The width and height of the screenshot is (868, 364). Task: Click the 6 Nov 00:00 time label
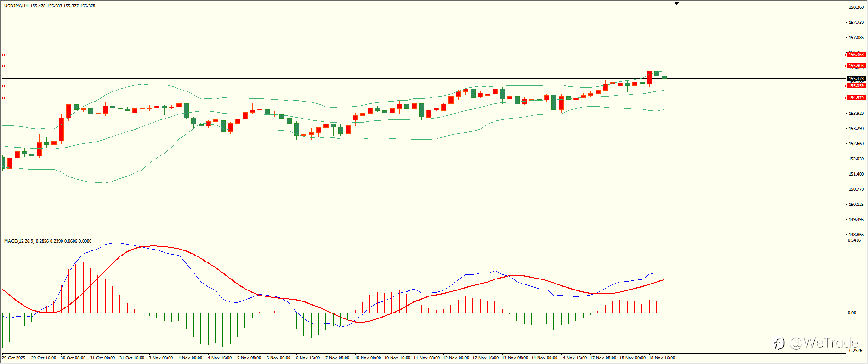278,358
